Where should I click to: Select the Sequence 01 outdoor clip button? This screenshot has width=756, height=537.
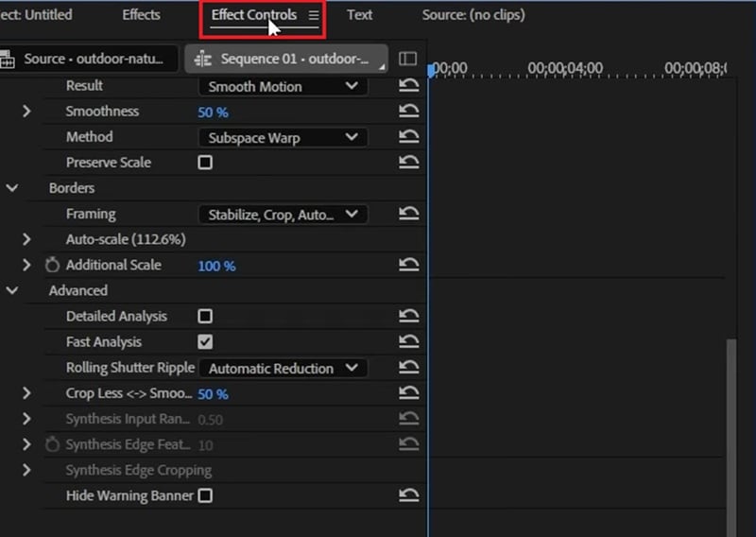[286, 59]
